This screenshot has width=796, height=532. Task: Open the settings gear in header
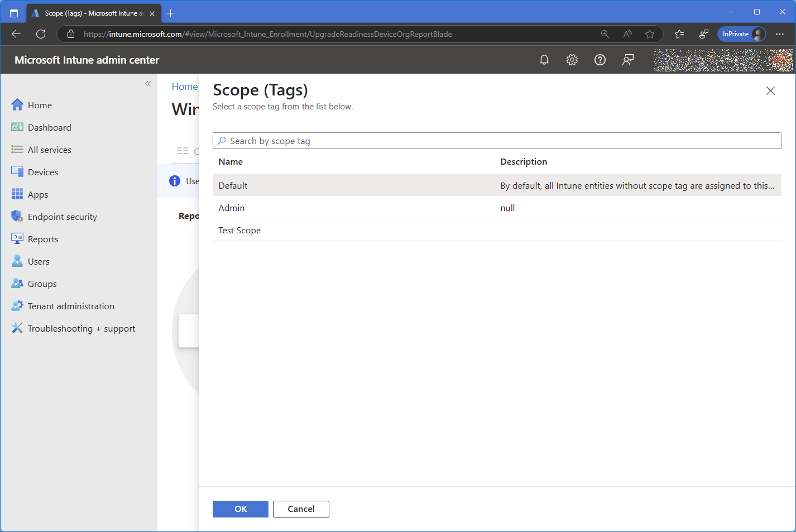click(572, 60)
